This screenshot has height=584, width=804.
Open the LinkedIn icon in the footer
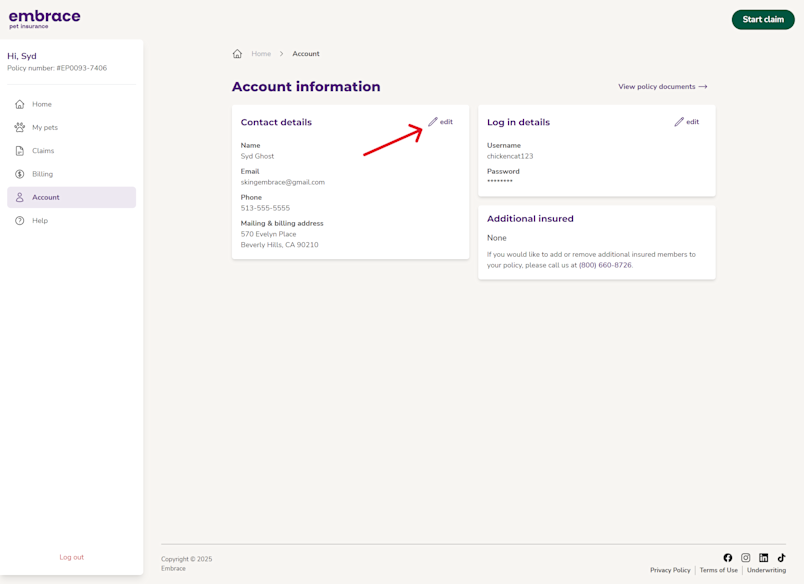click(763, 557)
